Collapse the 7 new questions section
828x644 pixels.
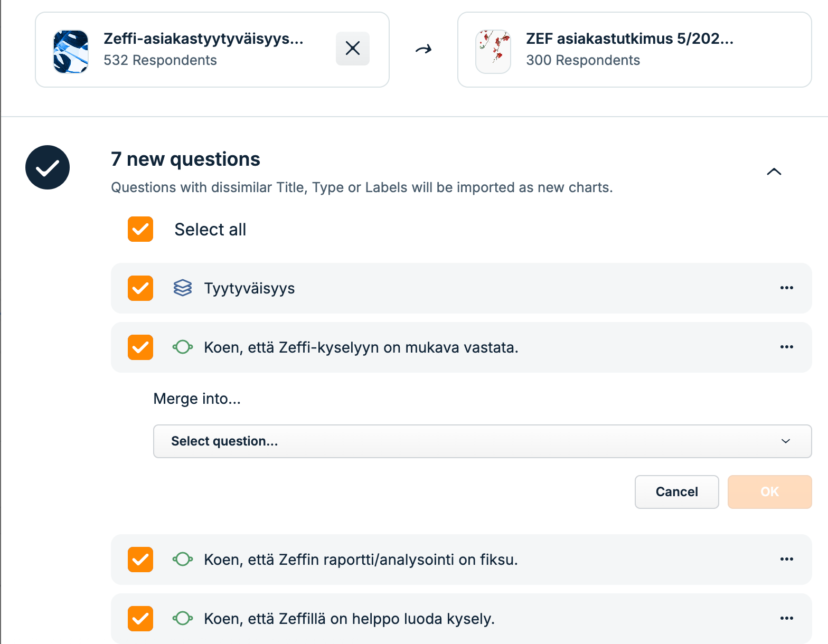[774, 172]
